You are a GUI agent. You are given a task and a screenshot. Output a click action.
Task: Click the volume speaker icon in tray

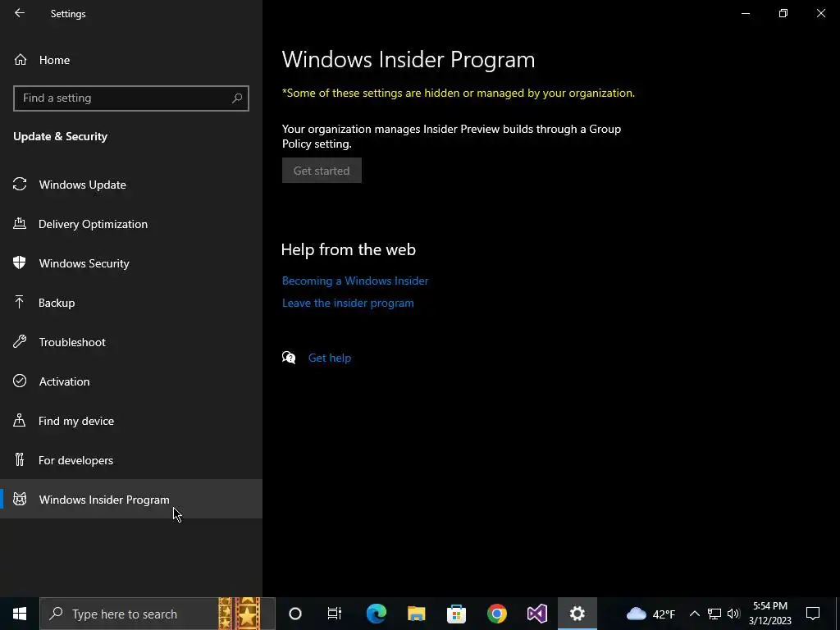pyautogui.click(x=734, y=614)
